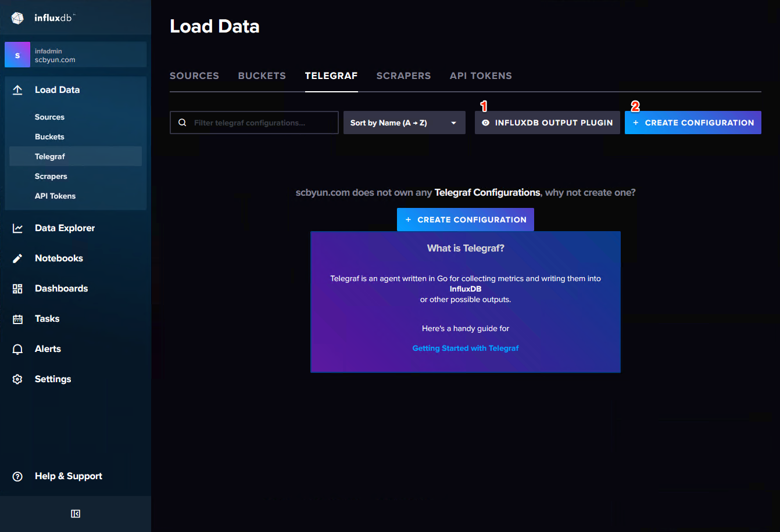780x532 pixels.
Task: Click the Notebooks pencil icon
Action: click(17, 258)
